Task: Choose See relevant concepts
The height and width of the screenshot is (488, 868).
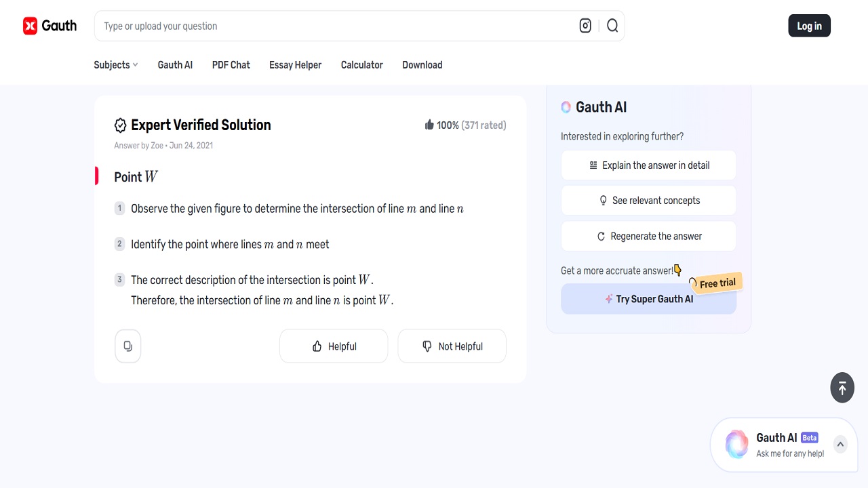Action: 648,201
